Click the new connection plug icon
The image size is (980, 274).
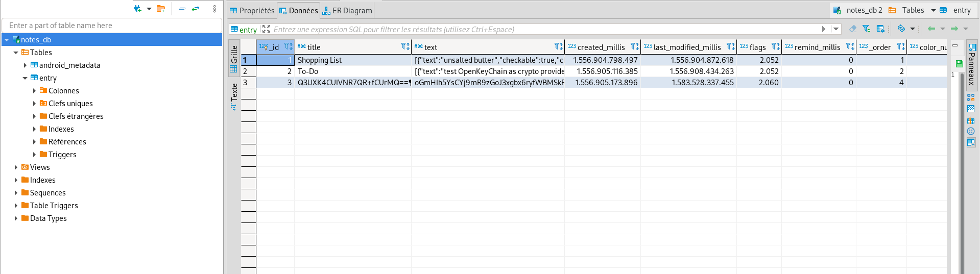point(137,9)
